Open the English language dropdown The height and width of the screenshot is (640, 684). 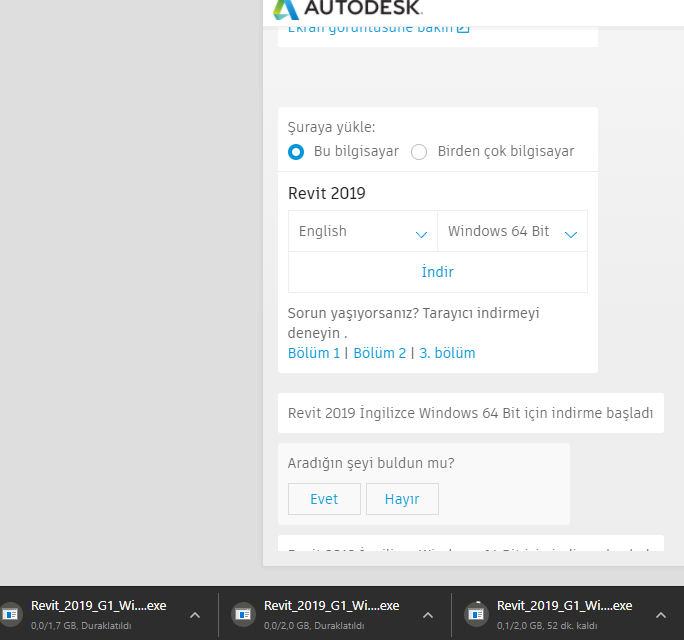[363, 231]
